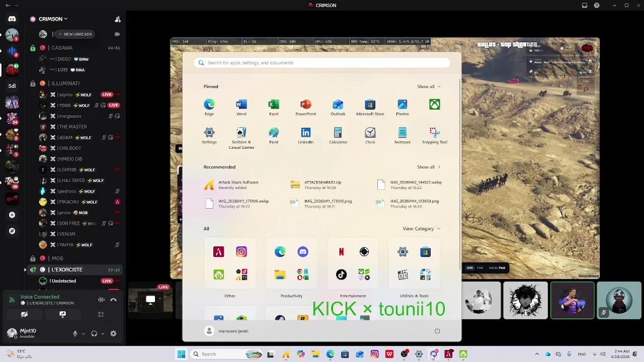This screenshot has height=362, width=644.
Task: Open the live stream preview thumbnail
Action: 150,301
